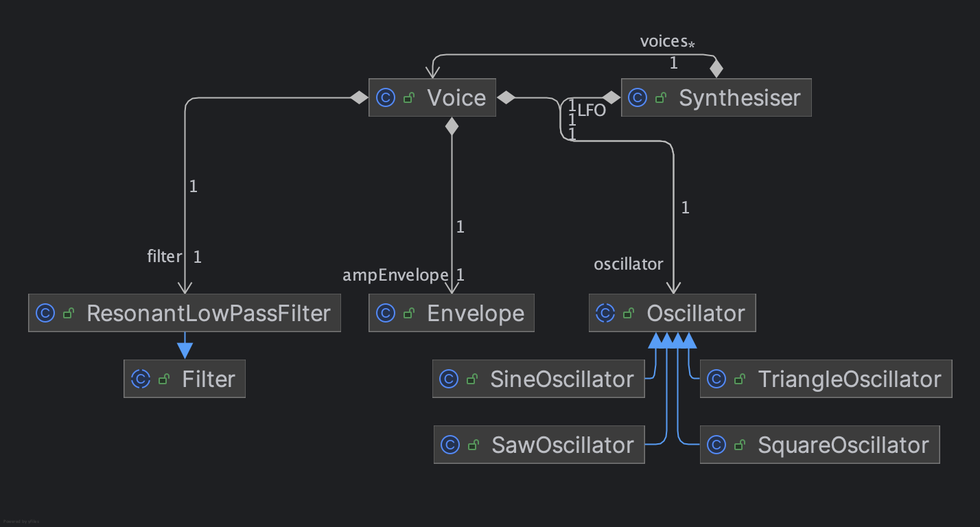
Task: Select the 'SineOscillator' name text
Action: pos(562,379)
